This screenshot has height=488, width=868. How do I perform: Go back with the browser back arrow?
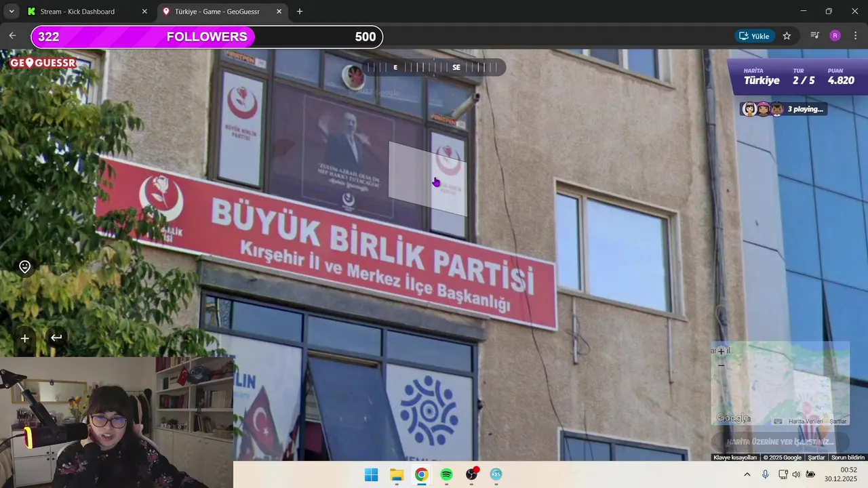(x=12, y=36)
